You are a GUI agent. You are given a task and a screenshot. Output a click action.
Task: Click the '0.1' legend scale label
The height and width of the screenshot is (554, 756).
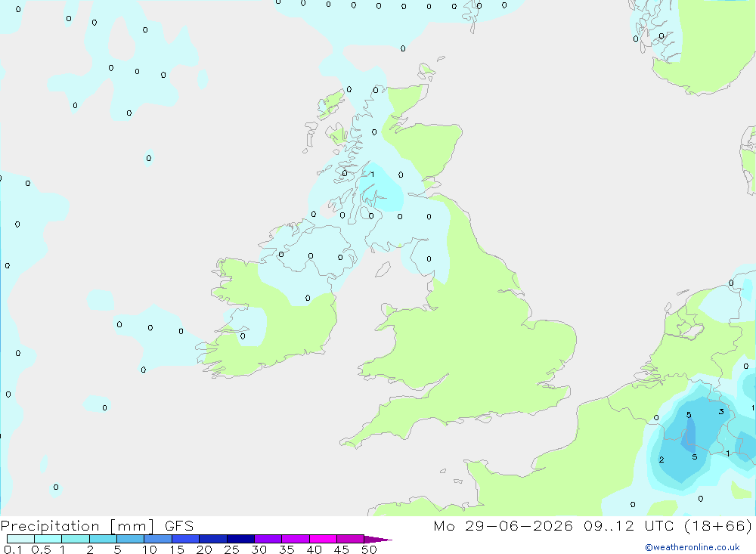point(13,549)
